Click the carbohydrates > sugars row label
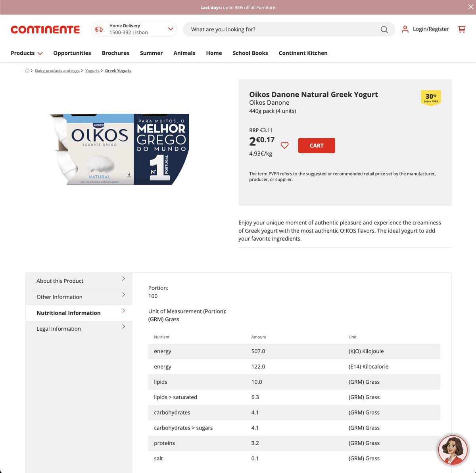 (x=183, y=428)
